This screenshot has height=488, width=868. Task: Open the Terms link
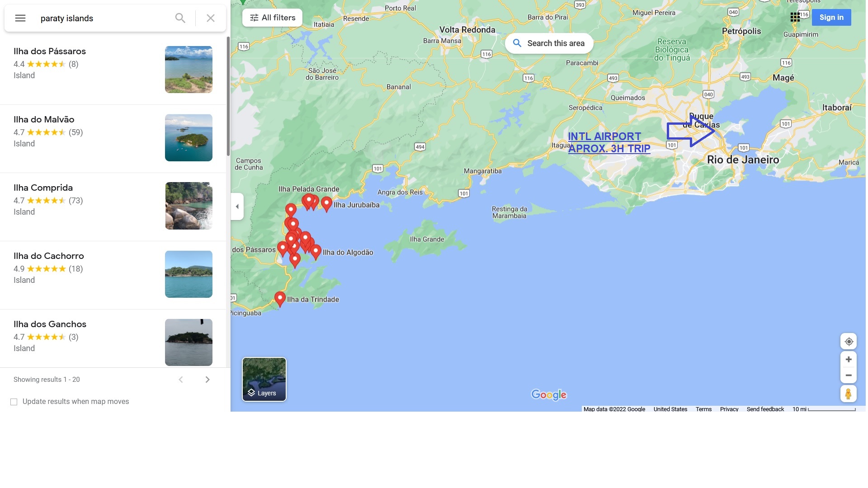(x=703, y=409)
